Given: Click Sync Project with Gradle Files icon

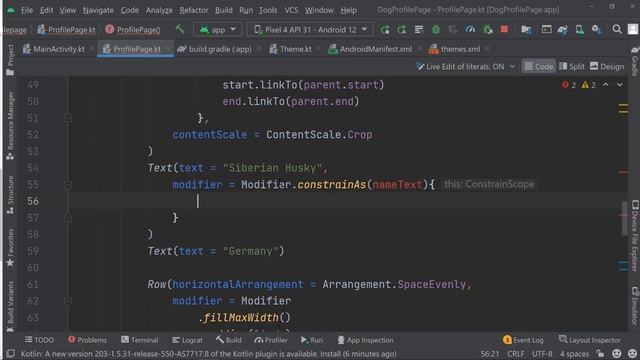Looking at the screenshot, I should coord(562,29).
